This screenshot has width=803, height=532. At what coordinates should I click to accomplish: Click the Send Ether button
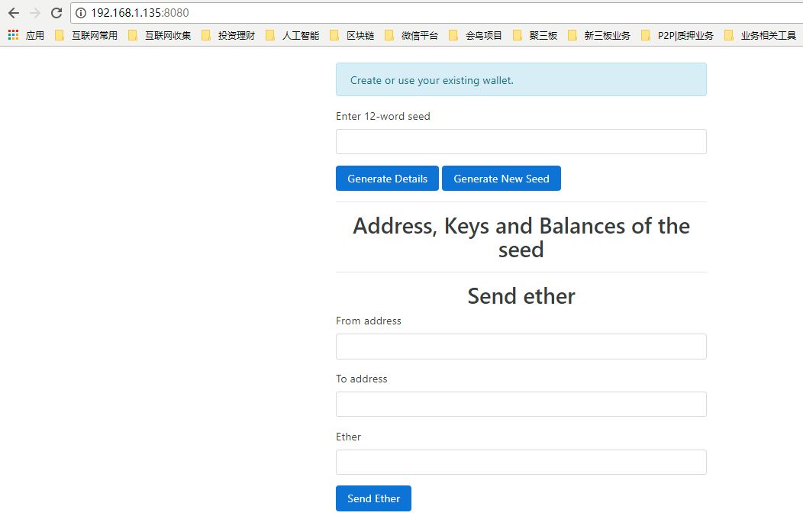click(x=373, y=498)
